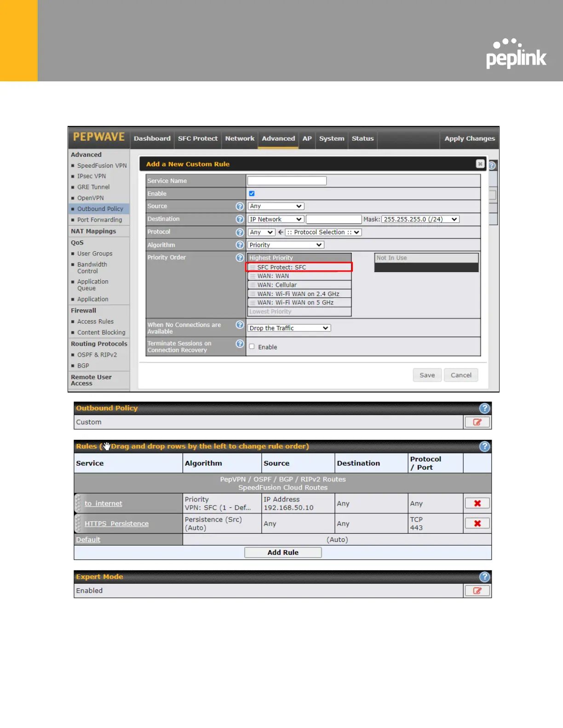Open NAT Mappings in the sidebar
563x728 pixels.
point(93,231)
